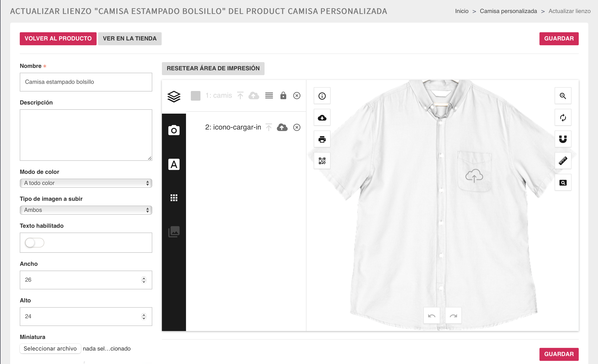Click move-to-top arrow of layer 1
This screenshot has height=364, width=598.
240,96
